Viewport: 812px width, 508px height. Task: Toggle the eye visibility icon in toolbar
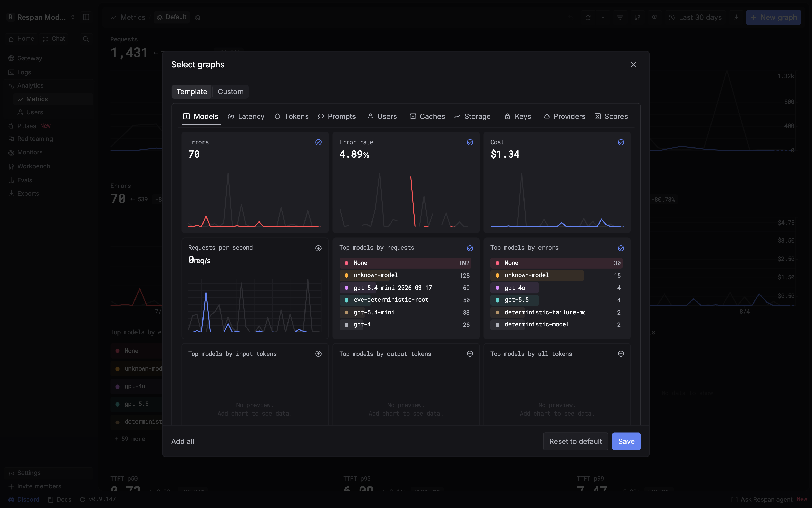[x=655, y=17]
